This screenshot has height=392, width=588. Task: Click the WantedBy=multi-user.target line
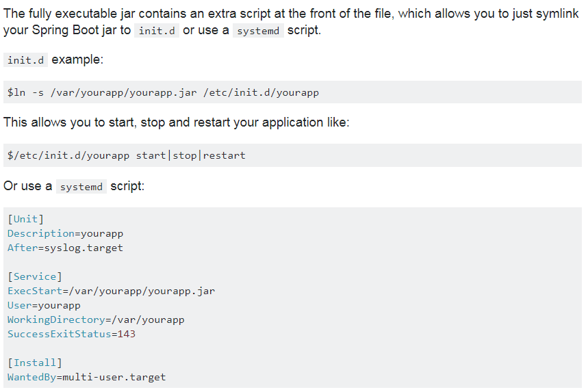[86, 377]
